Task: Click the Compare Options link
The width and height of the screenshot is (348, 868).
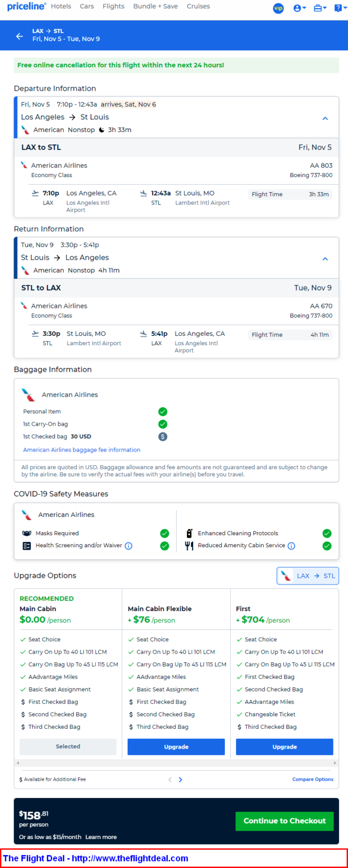Action: click(x=313, y=779)
